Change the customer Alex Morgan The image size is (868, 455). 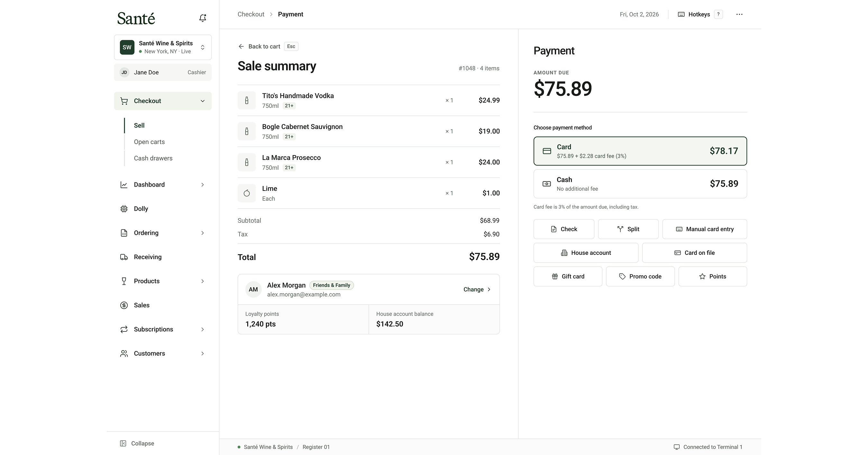tap(477, 289)
